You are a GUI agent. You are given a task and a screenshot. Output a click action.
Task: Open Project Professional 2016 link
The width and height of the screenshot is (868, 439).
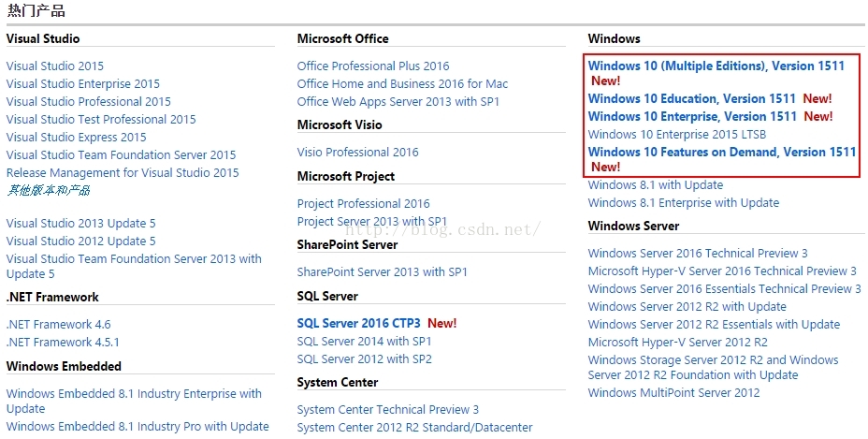[x=363, y=203]
